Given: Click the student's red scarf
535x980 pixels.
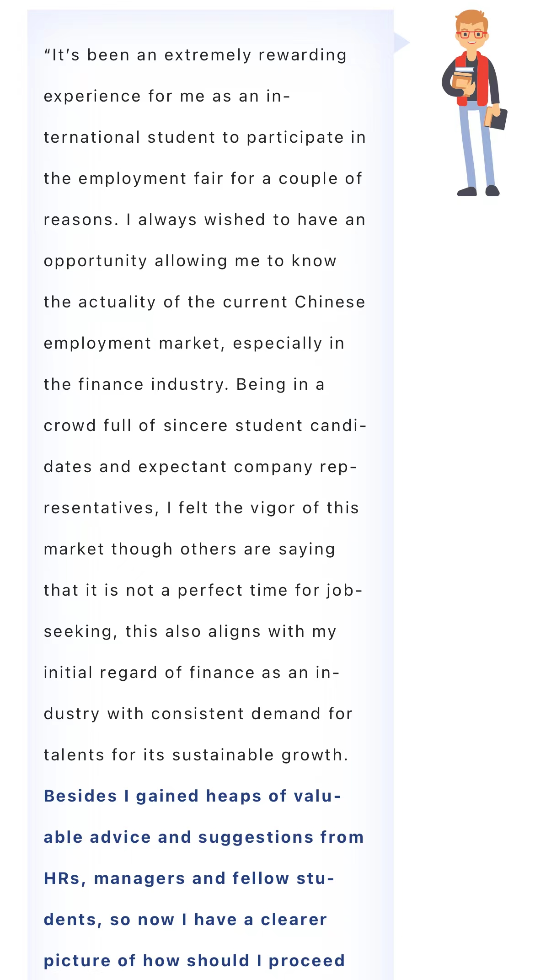Looking at the screenshot, I should [472, 79].
